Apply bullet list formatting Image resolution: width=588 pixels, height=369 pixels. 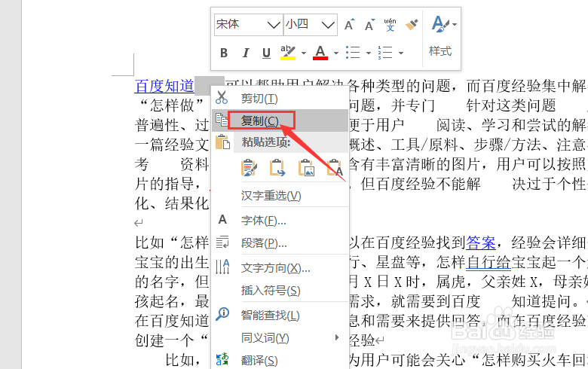353,53
